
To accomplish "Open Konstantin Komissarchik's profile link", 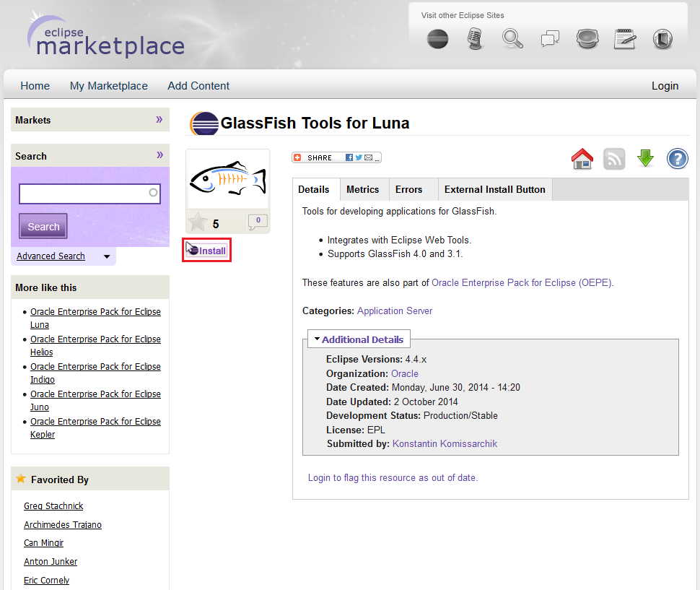I will point(445,443).
